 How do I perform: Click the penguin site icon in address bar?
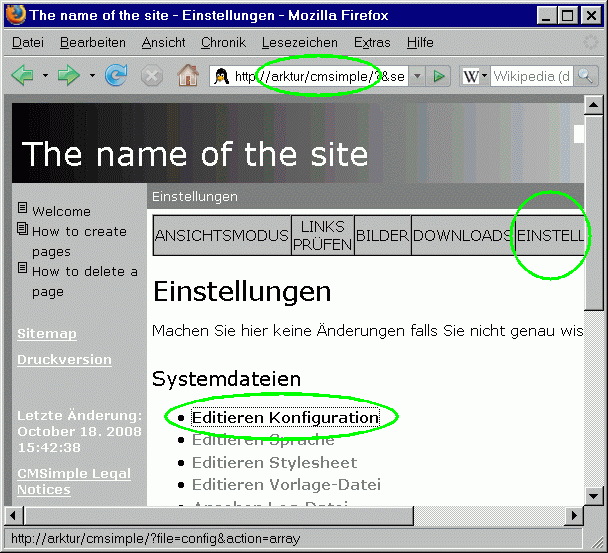[222, 76]
